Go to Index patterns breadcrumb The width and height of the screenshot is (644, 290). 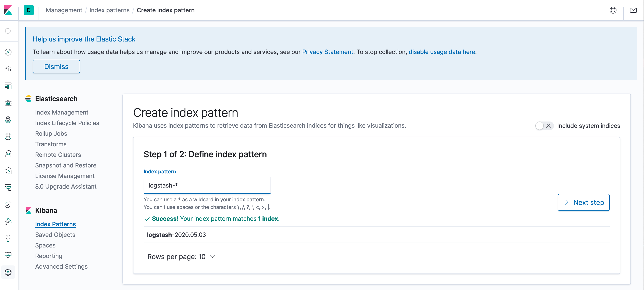(x=109, y=10)
